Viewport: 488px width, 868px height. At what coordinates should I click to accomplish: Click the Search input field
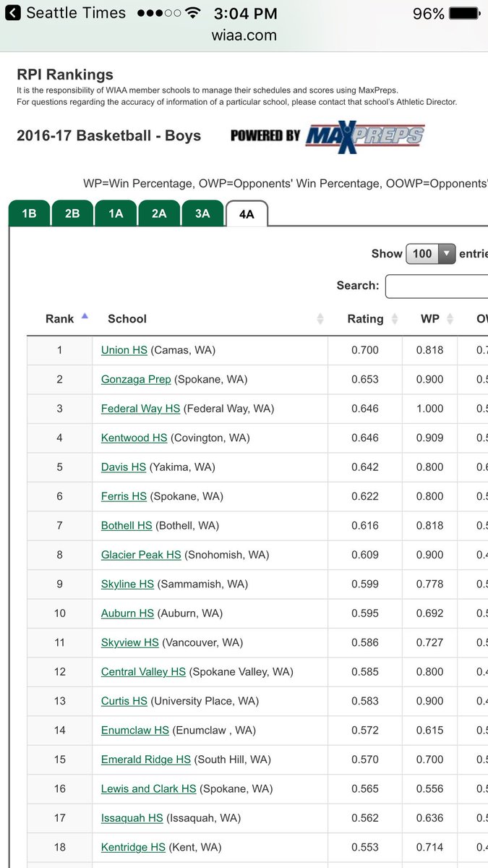pyautogui.click(x=437, y=286)
